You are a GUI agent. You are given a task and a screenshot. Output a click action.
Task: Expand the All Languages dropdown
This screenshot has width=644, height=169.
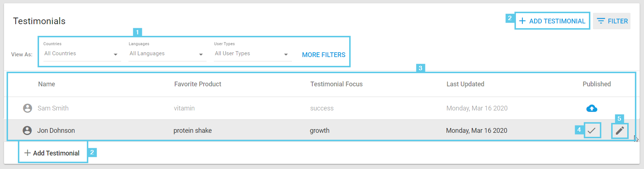point(167,54)
